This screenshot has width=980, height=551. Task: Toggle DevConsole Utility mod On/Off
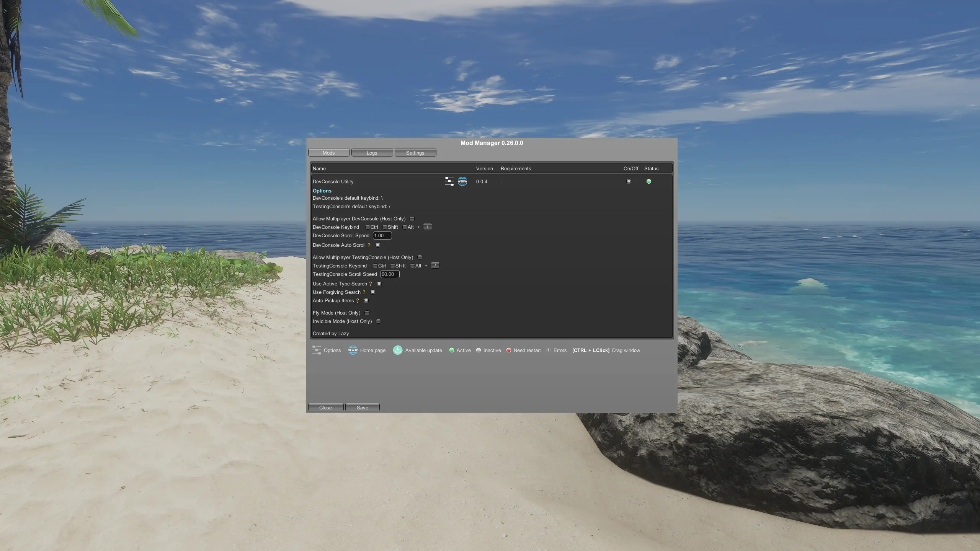click(629, 181)
